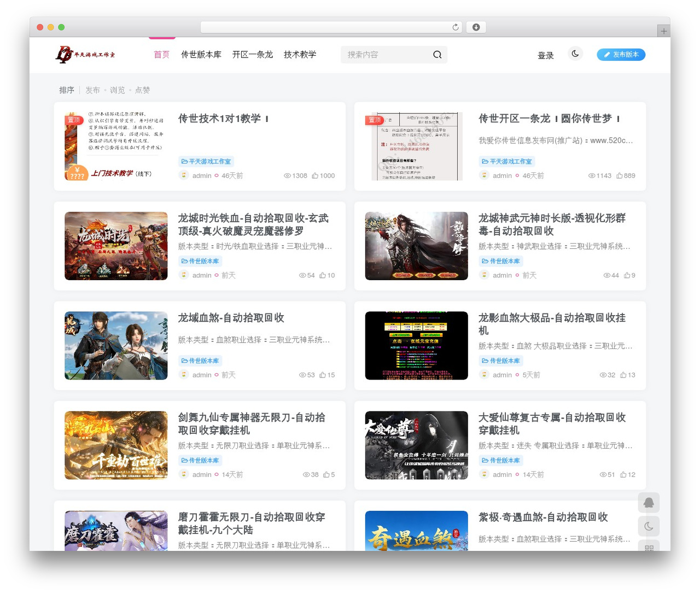Open post 紫极·奇遇血煞-自动拾取回收
This screenshot has height=593, width=700.
543,517
